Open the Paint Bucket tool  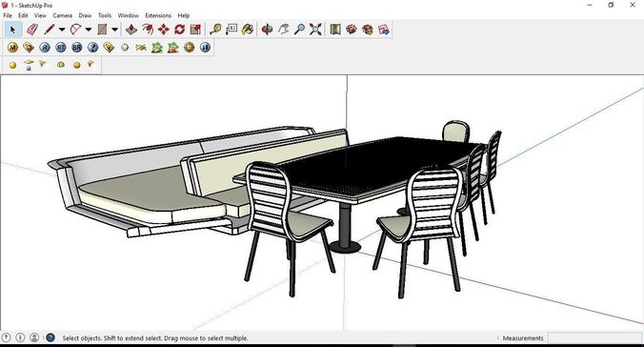[x=248, y=30]
